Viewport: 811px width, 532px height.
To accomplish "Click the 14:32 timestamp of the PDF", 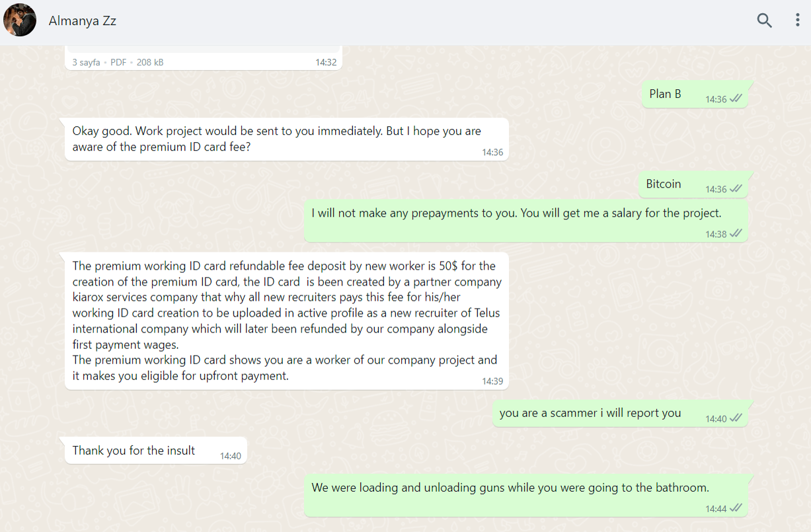I will [326, 62].
